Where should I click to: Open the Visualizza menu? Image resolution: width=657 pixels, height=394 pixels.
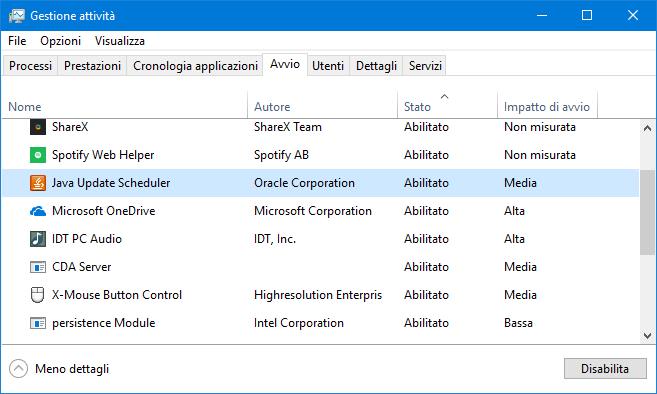(119, 41)
